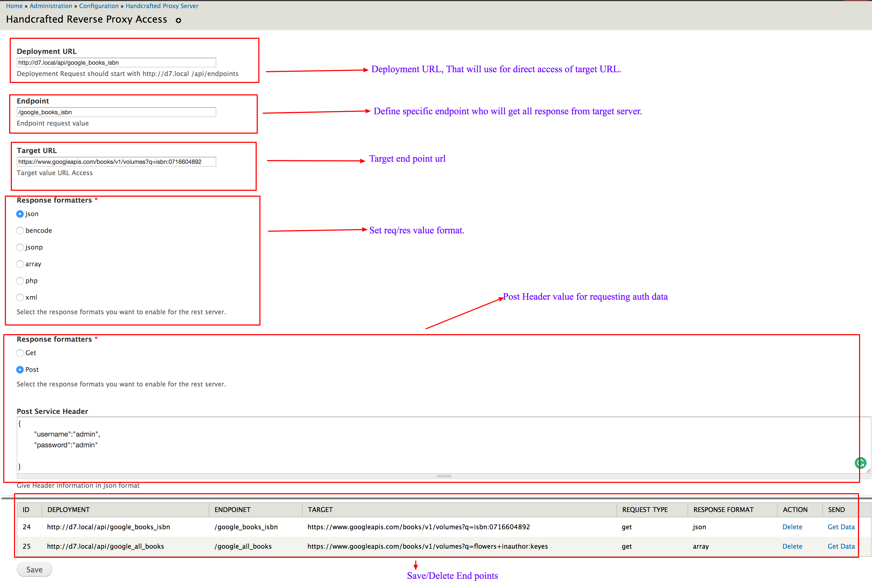
Task: Select the Get request type radio
Action: (x=20, y=353)
